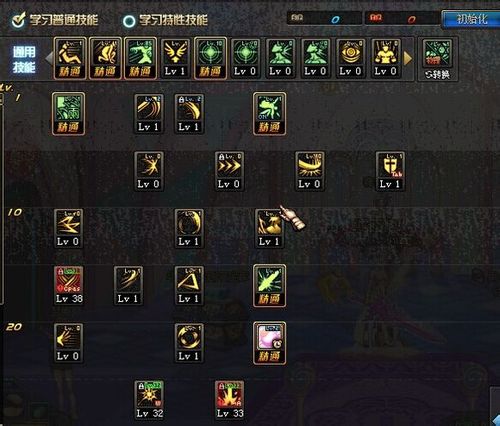This screenshot has width=500, height=426.
Task: Click the pink mastered skill with clock
Action: pos(269,343)
